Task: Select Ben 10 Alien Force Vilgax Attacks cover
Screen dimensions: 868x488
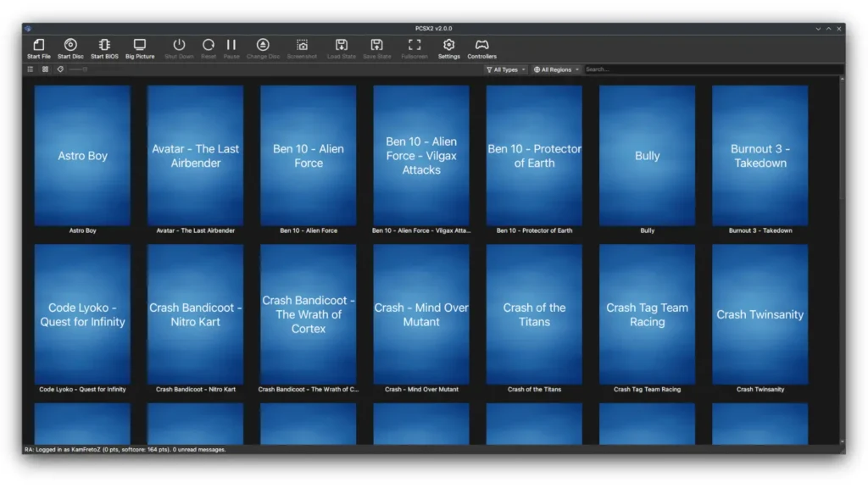Action: coord(421,156)
